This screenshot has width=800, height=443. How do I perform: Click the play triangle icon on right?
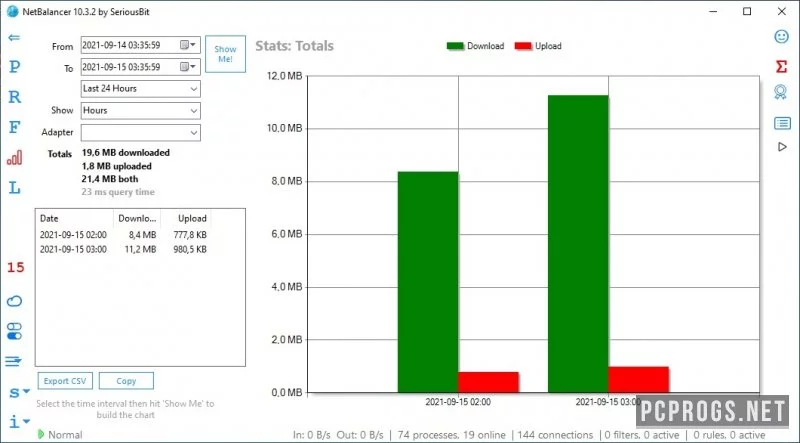(x=782, y=147)
